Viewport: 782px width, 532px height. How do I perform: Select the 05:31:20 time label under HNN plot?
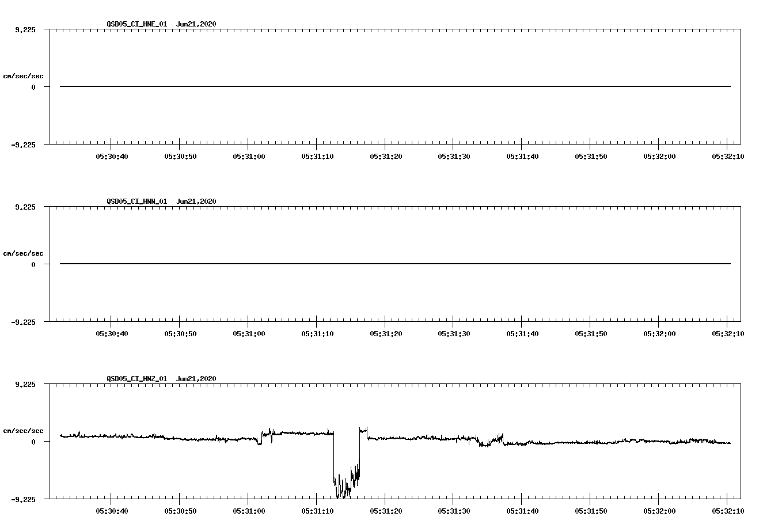(x=386, y=334)
